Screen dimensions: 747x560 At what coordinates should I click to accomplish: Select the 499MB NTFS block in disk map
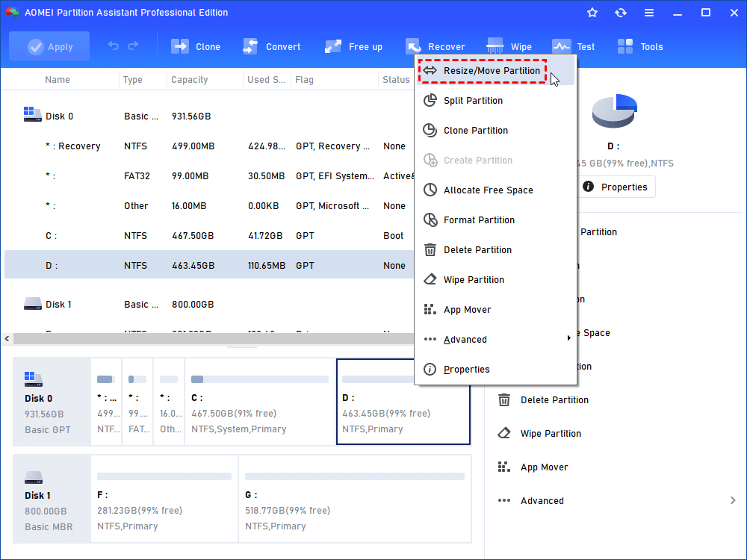point(106,402)
